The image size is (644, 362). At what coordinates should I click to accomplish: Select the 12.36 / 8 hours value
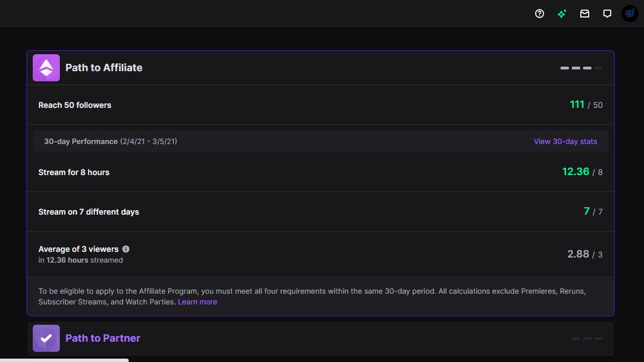(582, 172)
